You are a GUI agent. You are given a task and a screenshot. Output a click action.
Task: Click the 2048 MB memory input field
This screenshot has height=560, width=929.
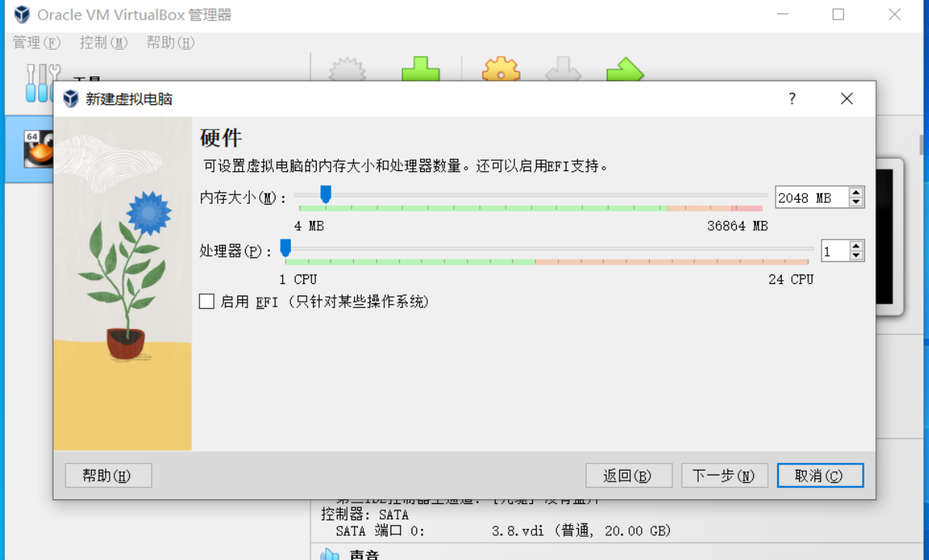[812, 198]
